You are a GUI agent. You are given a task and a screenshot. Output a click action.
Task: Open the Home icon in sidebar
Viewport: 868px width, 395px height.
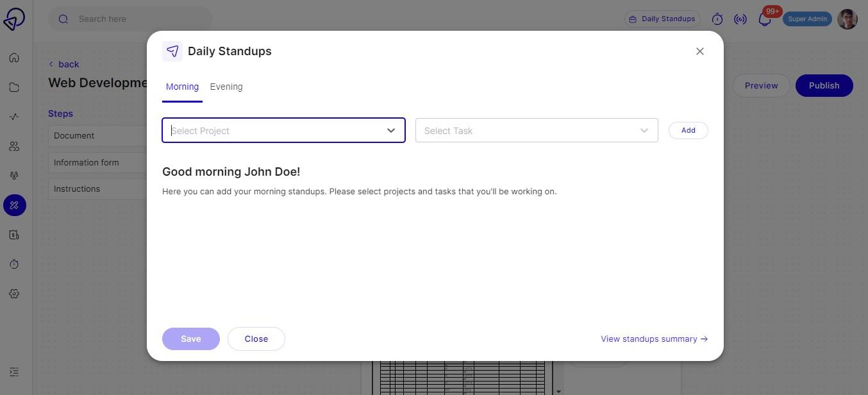coord(13,57)
